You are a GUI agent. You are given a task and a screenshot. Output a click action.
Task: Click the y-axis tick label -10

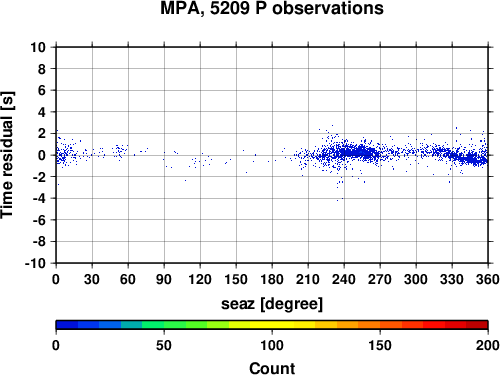coord(35,263)
